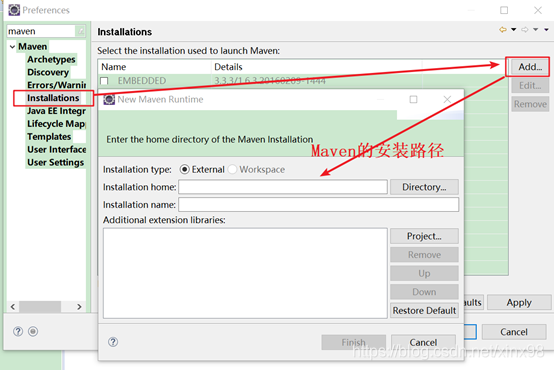Open Preferences help question icon

(18, 331)
